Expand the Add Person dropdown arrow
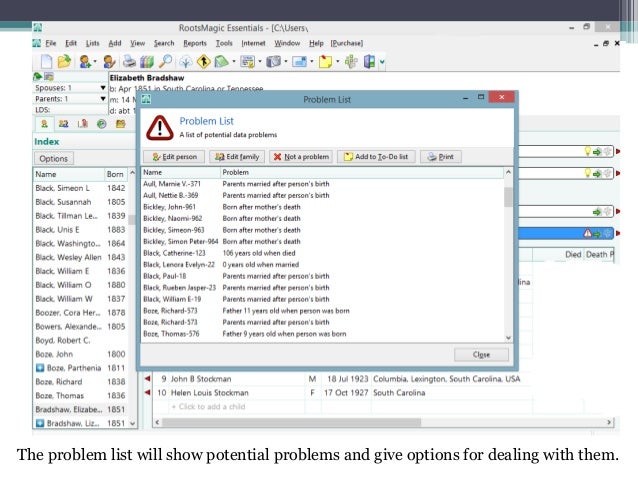The width and height of the screenshot is (638, 479). pos(95,61)
